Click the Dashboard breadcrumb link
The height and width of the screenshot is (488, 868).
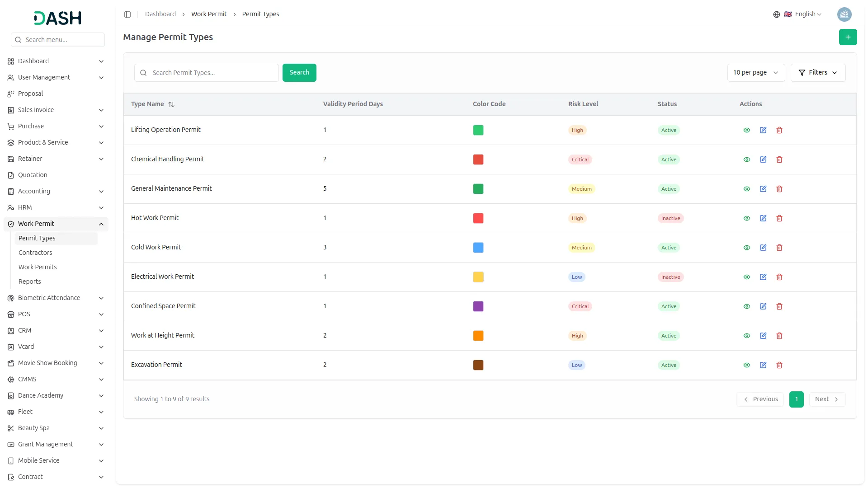click(160, 14)
